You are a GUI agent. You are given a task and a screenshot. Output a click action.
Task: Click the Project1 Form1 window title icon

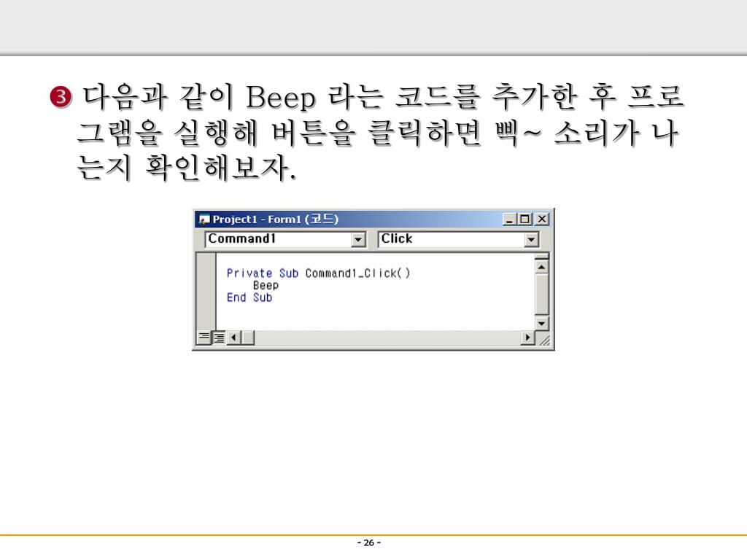pyautogui.click(x=204, y=219)
